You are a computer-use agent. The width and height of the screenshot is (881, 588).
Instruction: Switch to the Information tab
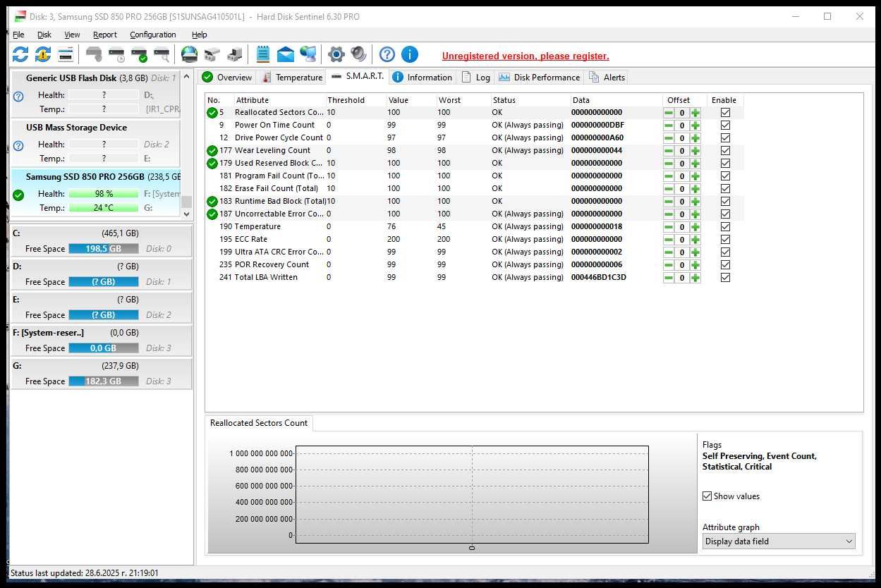pyautogui.click(x=423, y=78)
